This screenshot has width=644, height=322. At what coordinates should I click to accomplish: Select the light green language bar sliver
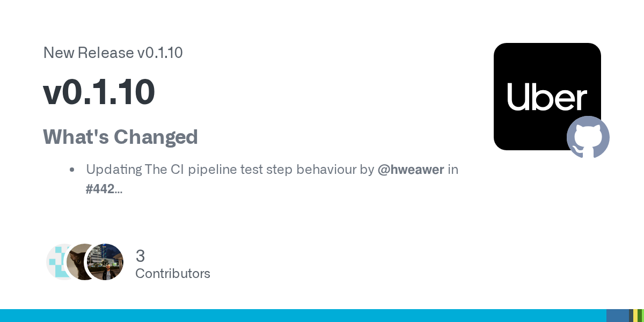coord(642,316)
